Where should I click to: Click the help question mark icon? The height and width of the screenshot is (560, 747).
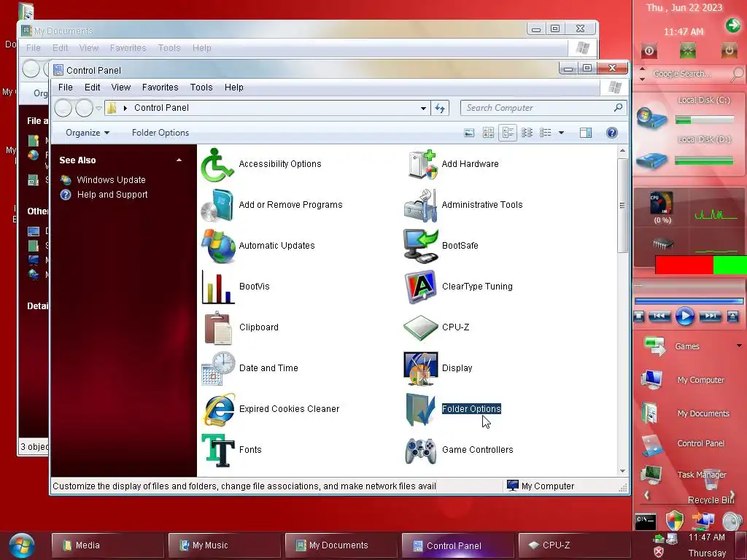pyautogui.click(x=612, y=133)
